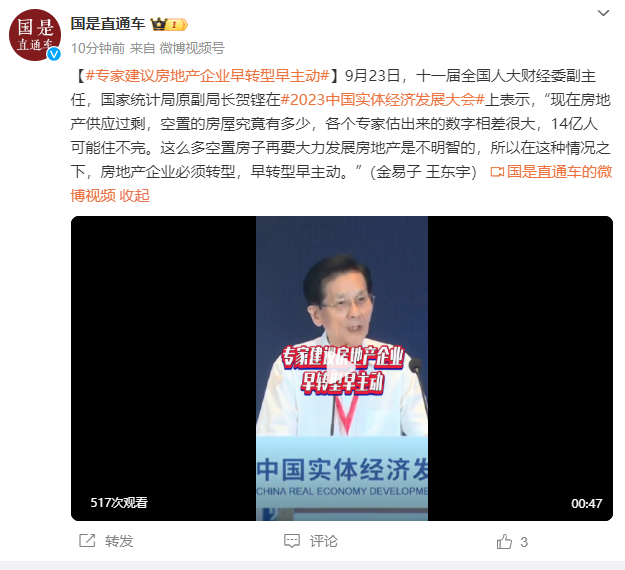The image size is (625, 570).
Task: Collapse the post text with 收起
Action: pyautogui.click(x=135, y=196)
